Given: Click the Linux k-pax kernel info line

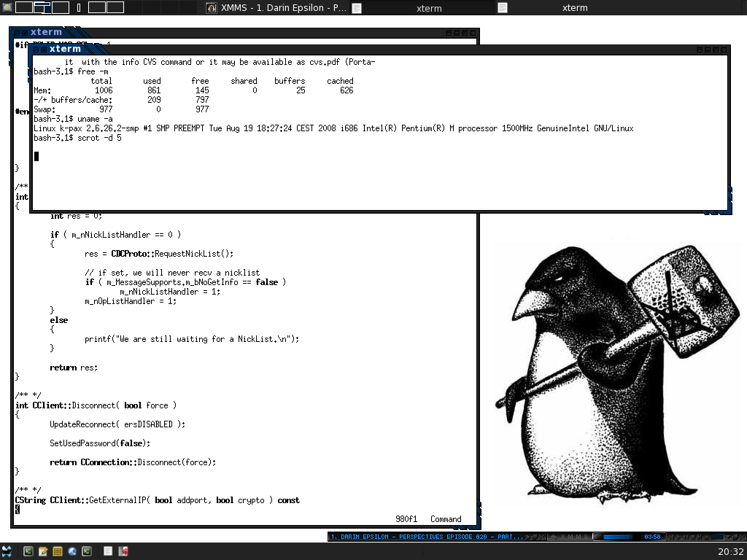Looking at the screenshot, I should (333, 128).
